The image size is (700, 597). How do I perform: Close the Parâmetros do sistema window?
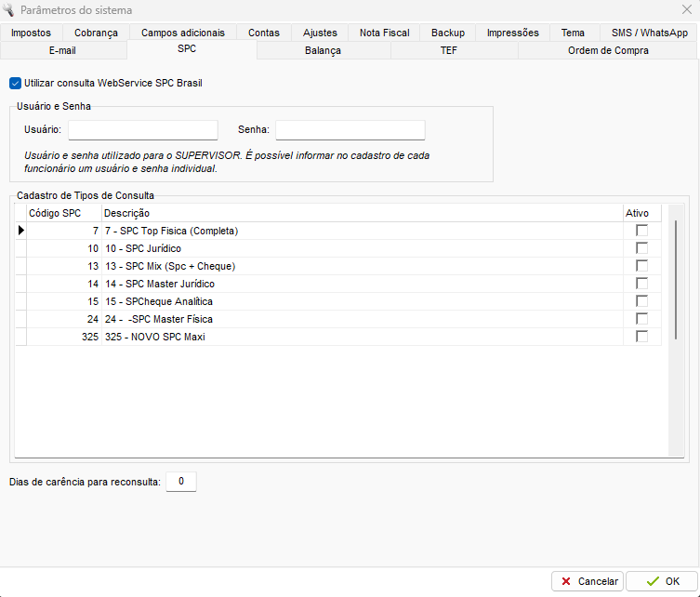687,10
